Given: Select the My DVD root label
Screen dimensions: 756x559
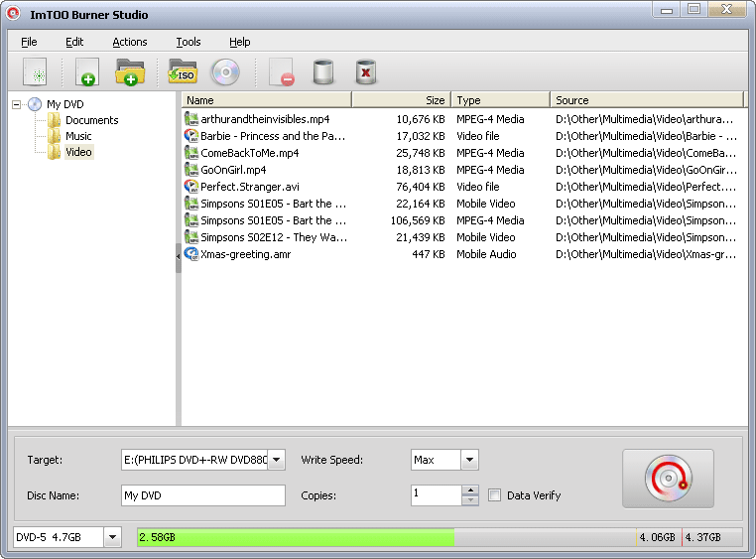Looking at the screenshot, I should [x=65, y=104].
